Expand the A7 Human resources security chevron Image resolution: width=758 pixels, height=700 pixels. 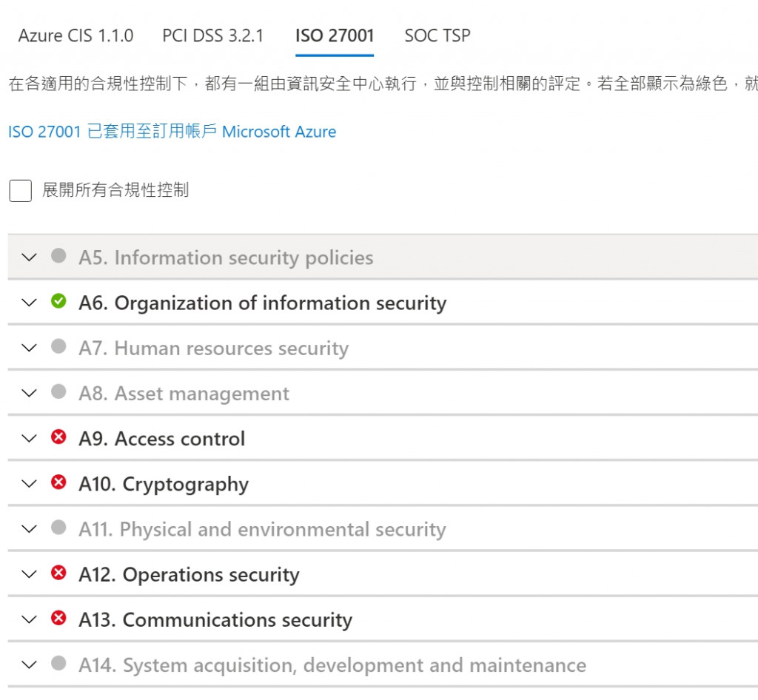coord(29,348)
